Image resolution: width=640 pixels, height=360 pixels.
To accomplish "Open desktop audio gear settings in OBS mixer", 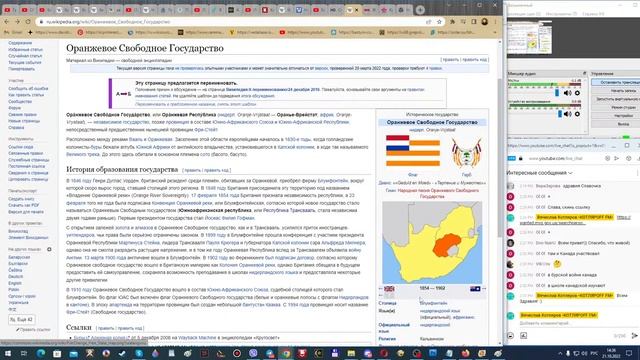I will (x=577, y=114).
